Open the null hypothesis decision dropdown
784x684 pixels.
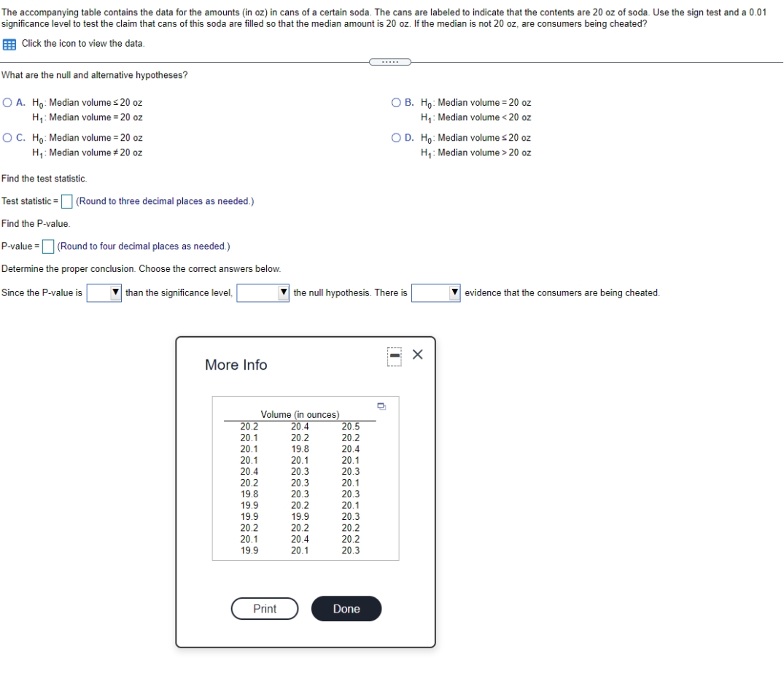click(263, 293)
